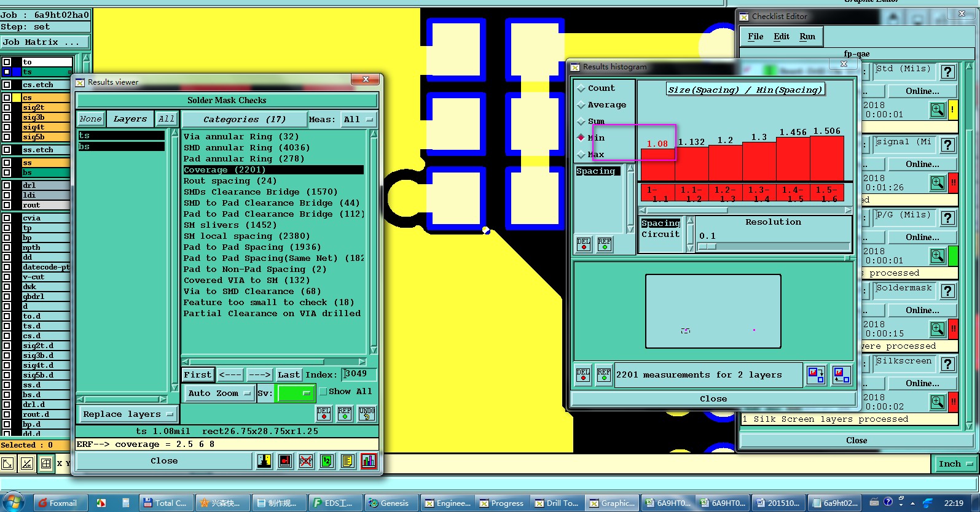Viewport: 980px width, 512px height.
Task: Close the Results histogram via Close button
Action: 713,399
